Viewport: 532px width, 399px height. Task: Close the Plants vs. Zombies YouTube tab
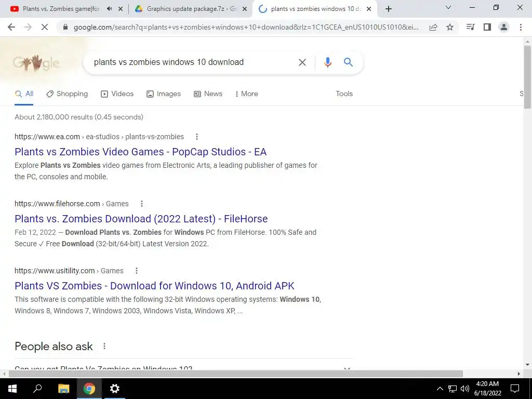tap(121, 9)
